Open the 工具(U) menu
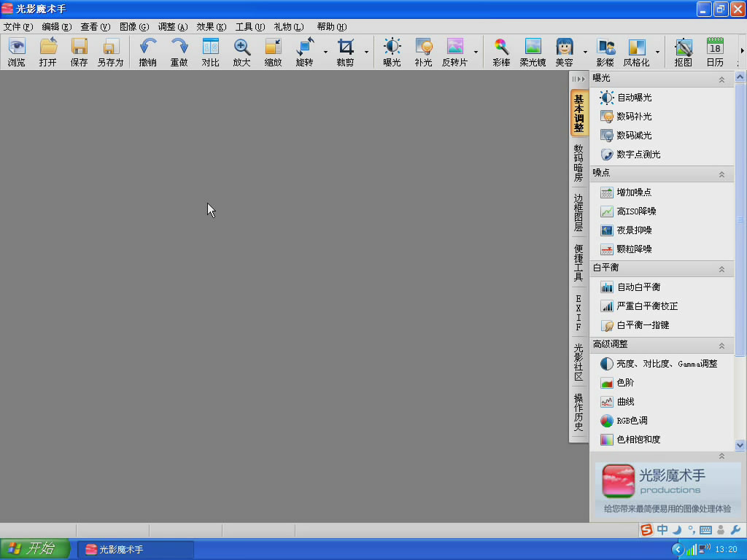 point(250,27)
